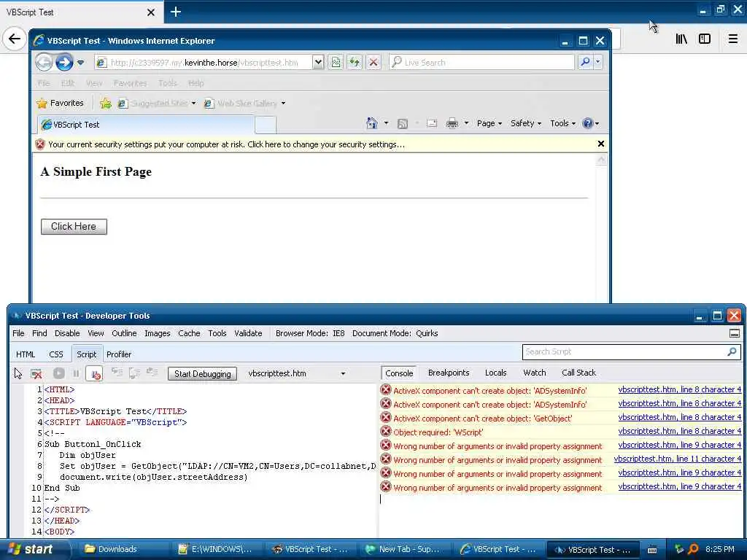
Task: Click Browser Mode: IE8 menu
Action: 310,333
